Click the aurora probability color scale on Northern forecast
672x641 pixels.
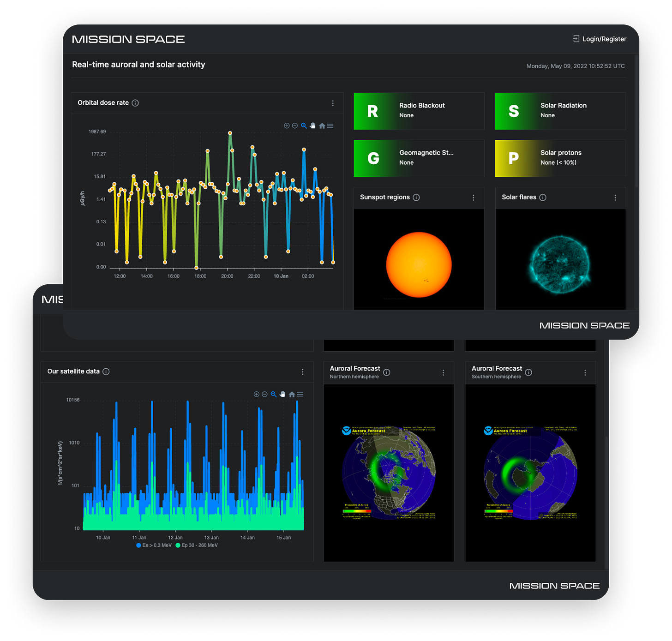click(358, 511)
